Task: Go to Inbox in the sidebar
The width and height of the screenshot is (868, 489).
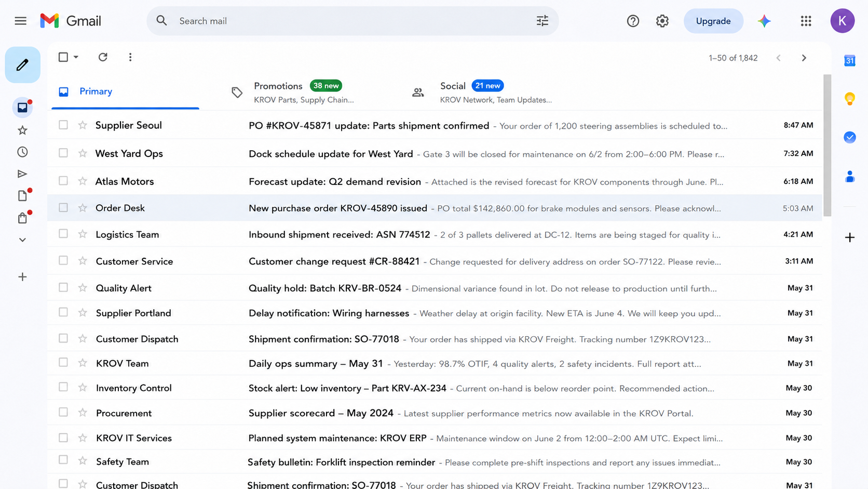Action: tap(22, 108)
